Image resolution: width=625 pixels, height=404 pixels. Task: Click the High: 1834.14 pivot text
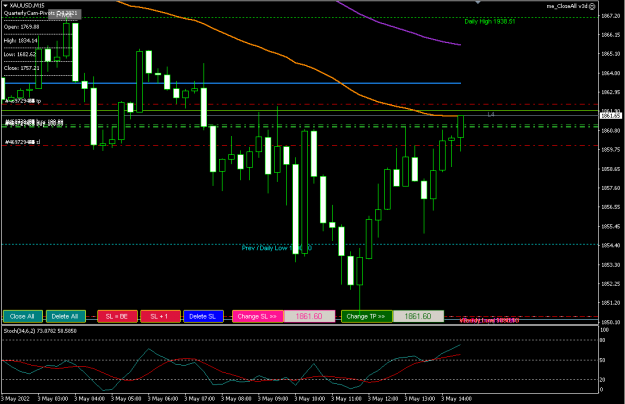(20, 41)
